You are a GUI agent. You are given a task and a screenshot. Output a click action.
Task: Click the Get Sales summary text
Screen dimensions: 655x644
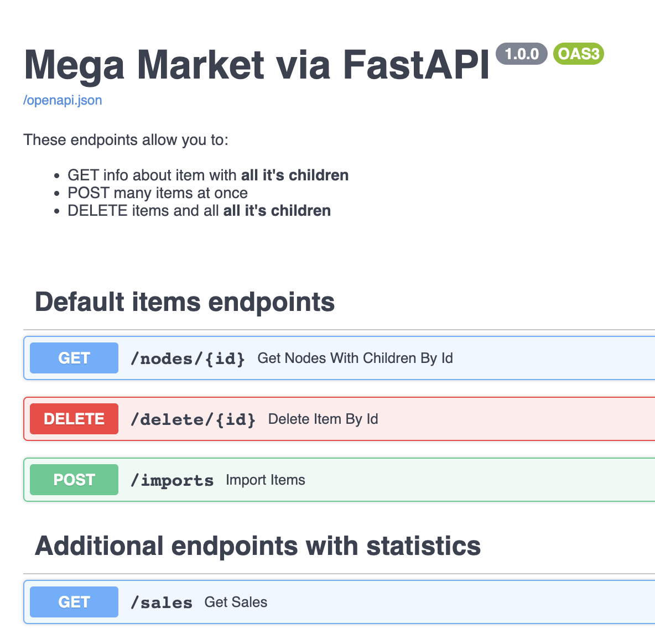tap(236, 603)
